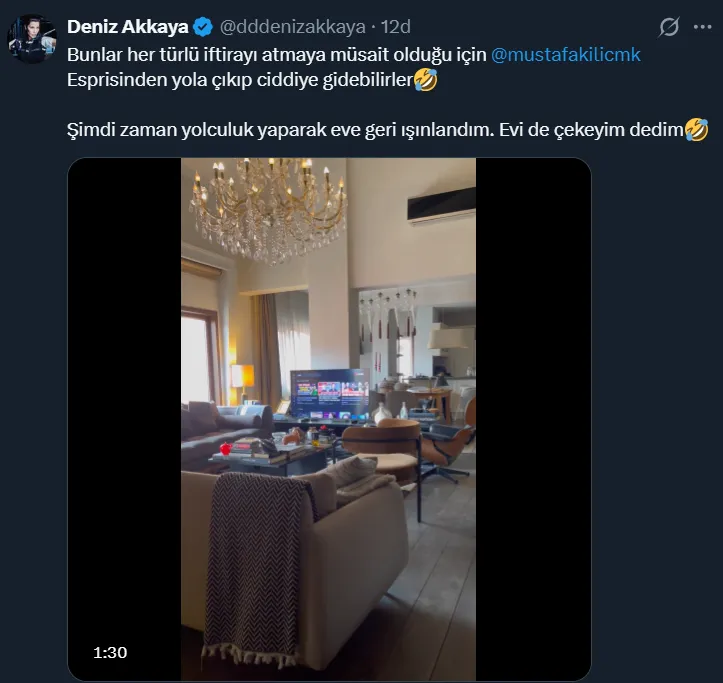723x683 pixels.
Task: Click the 12d post timestamp
Action: (x=396, y=27)
